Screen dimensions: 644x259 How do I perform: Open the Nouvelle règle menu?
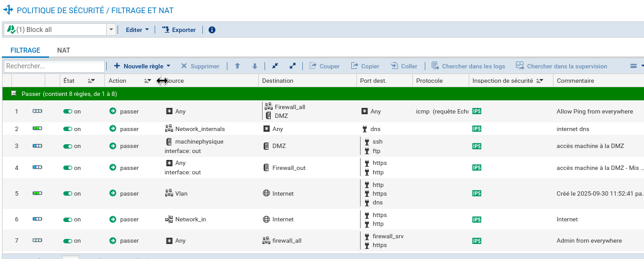click(142, 66)
